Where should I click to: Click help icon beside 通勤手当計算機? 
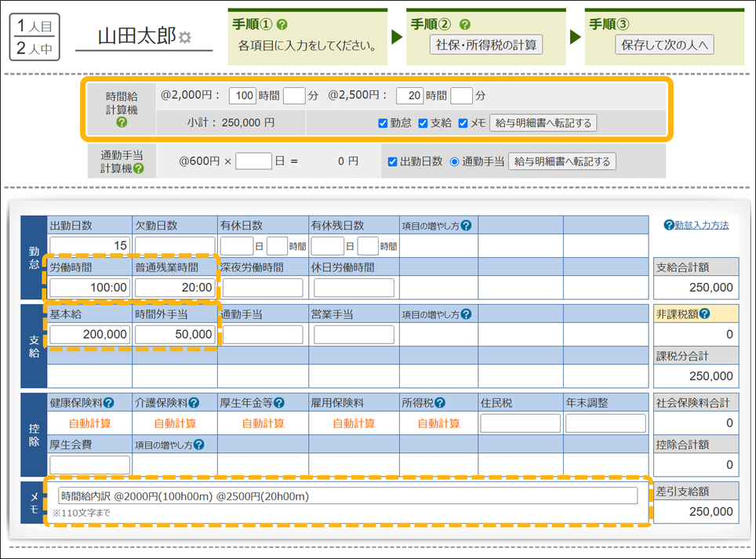[139, 168]
